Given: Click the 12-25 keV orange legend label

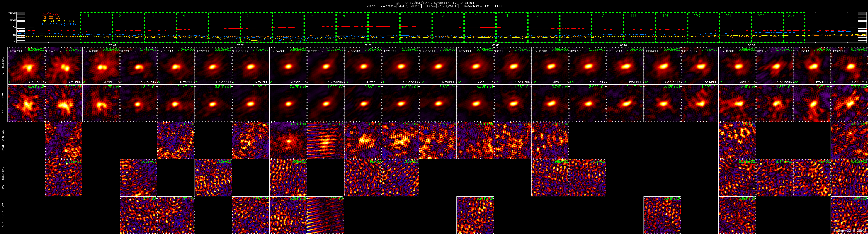Looking at the screenshot, I should point(51,17).
